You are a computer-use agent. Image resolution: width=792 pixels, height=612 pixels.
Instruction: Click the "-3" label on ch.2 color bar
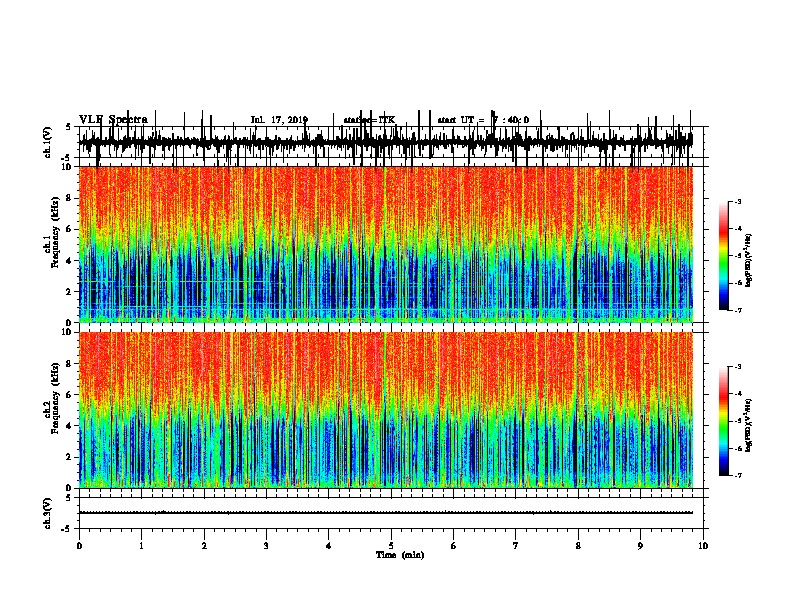738,367
